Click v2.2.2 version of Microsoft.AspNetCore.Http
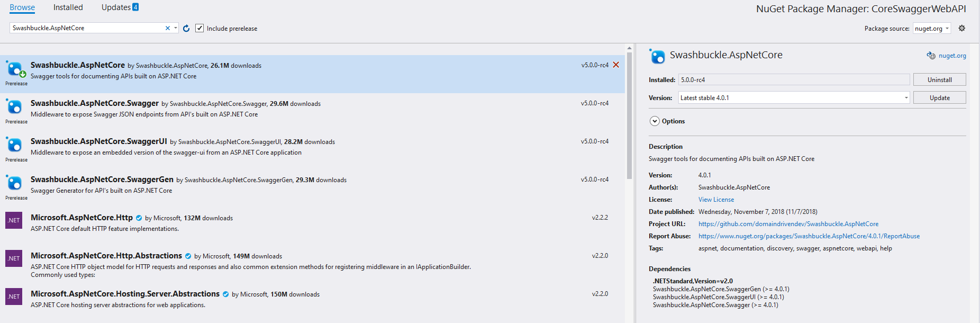Viewport: 980px width, 323px height. [x=600, y=218]
